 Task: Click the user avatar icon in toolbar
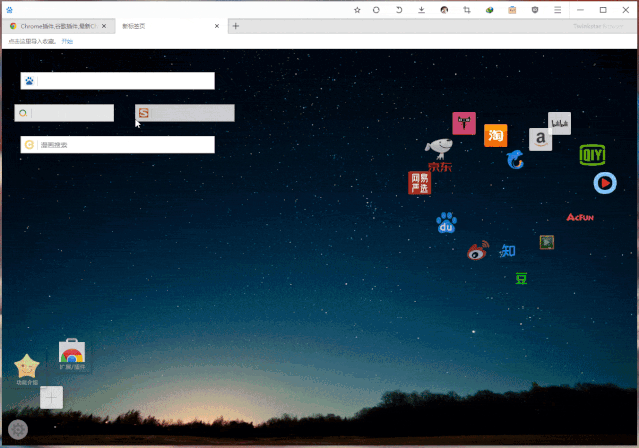click(444, 10)
